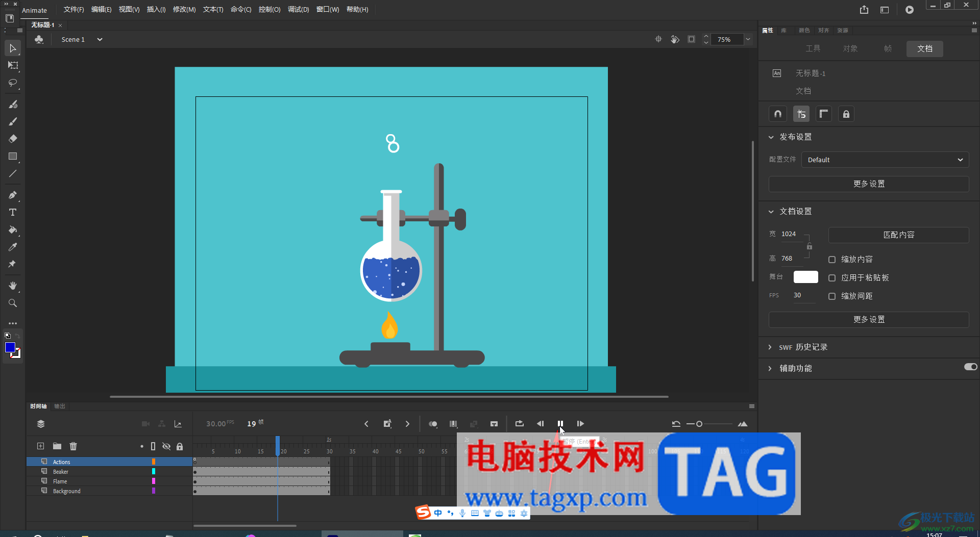Enable the 缩放内容 checkbox
The width and height of the screenshot is (980, 537).
[x=832, y=260]
